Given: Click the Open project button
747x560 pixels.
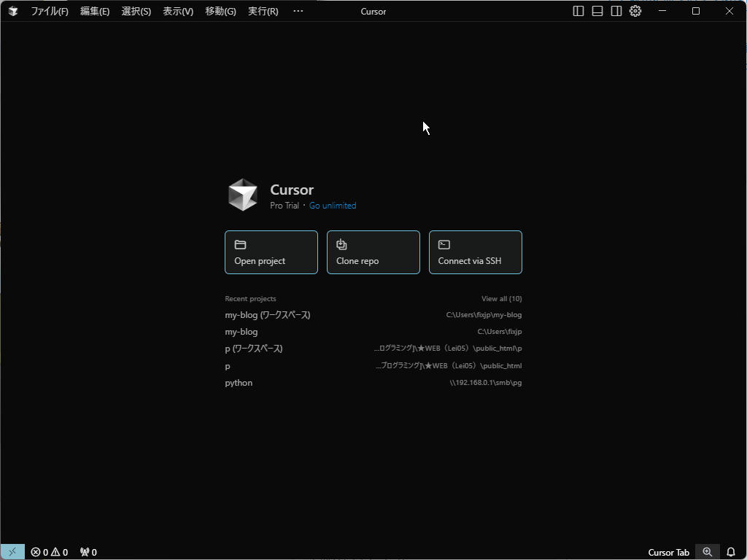Looking at the screenshot, I should coord(271,252).
